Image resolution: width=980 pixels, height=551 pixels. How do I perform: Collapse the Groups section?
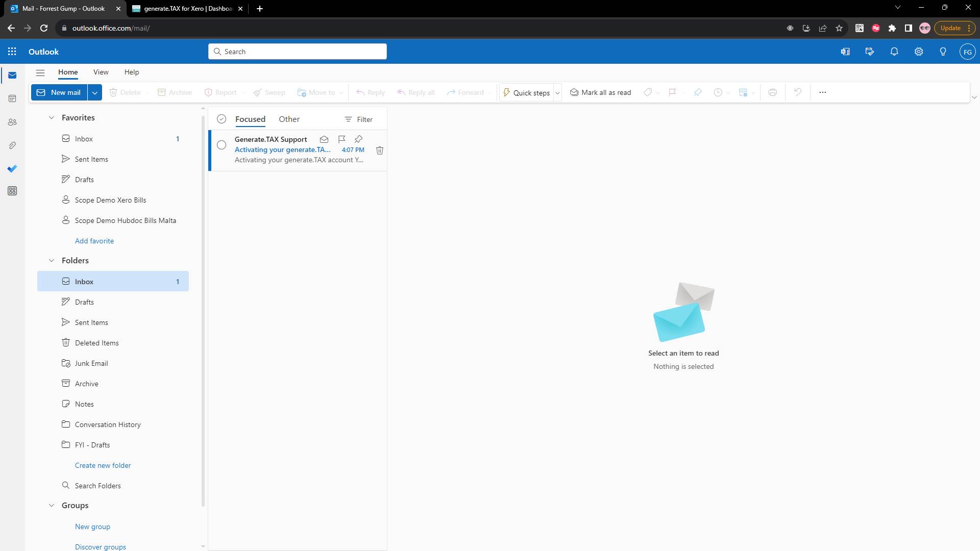[51, 506]
